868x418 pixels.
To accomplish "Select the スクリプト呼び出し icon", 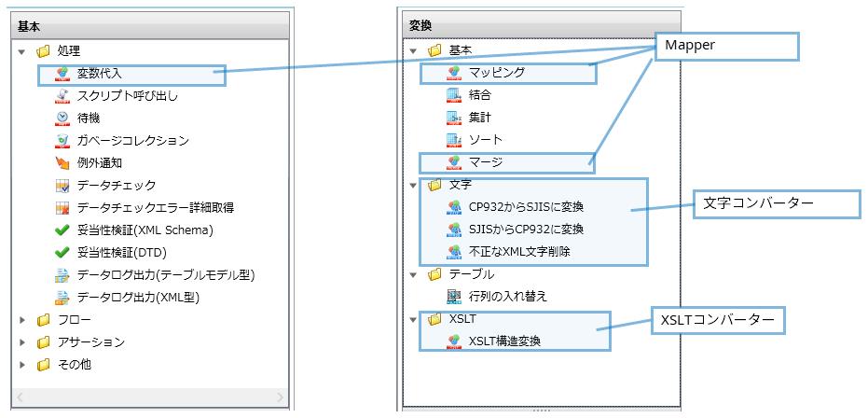I will pyautogui.click(x=62, y=96).
